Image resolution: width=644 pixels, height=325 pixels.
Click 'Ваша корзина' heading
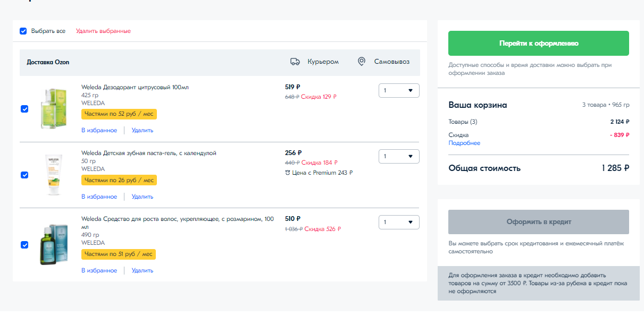pos(478,105)
